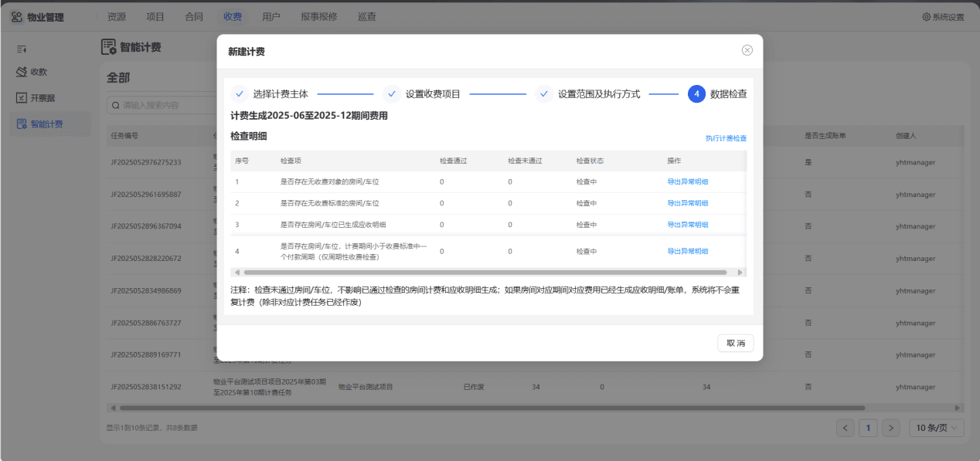Open 系统设置 gear icon

pyautogui.click(x=927, y=17)
